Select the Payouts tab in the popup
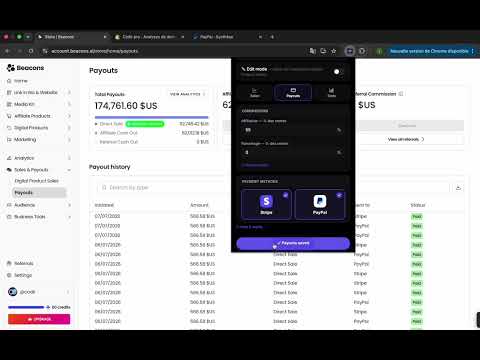The image size is (480, 360). click(293, 93)
